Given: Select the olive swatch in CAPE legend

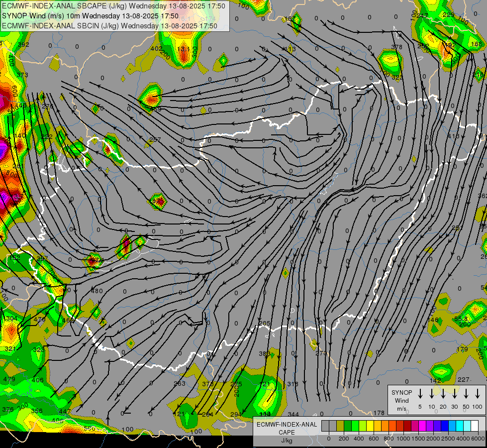Looking at the screenshot, I should pyautogui.click(x=340, y=426).
